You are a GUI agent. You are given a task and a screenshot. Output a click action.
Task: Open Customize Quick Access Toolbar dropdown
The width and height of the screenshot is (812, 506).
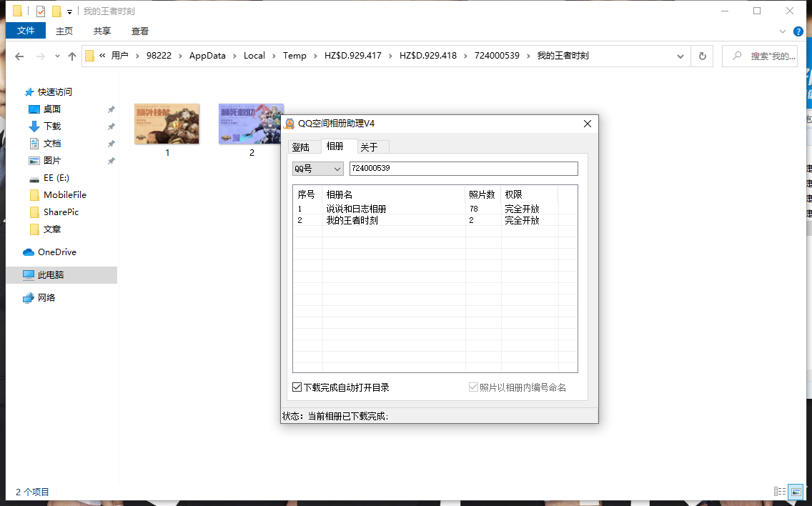click(69, 11)
